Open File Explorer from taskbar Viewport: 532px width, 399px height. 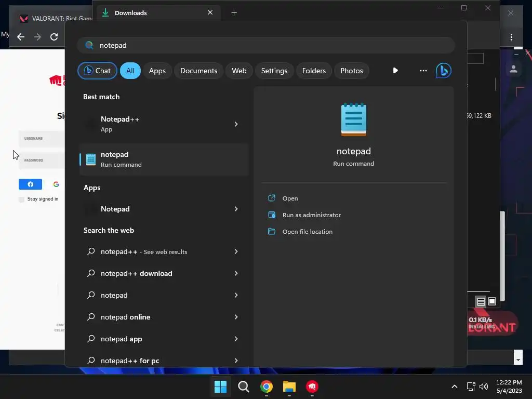289,387
